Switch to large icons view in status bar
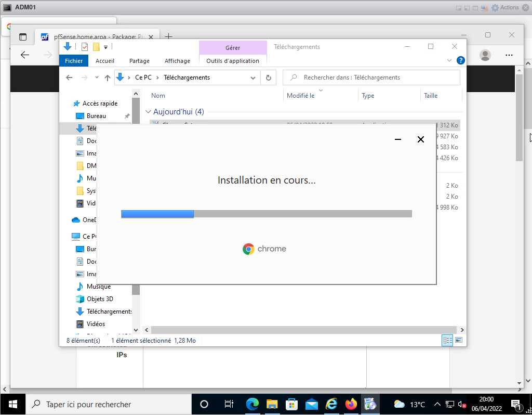The height and width of the screenshot is (415, 532). [459, 340]
